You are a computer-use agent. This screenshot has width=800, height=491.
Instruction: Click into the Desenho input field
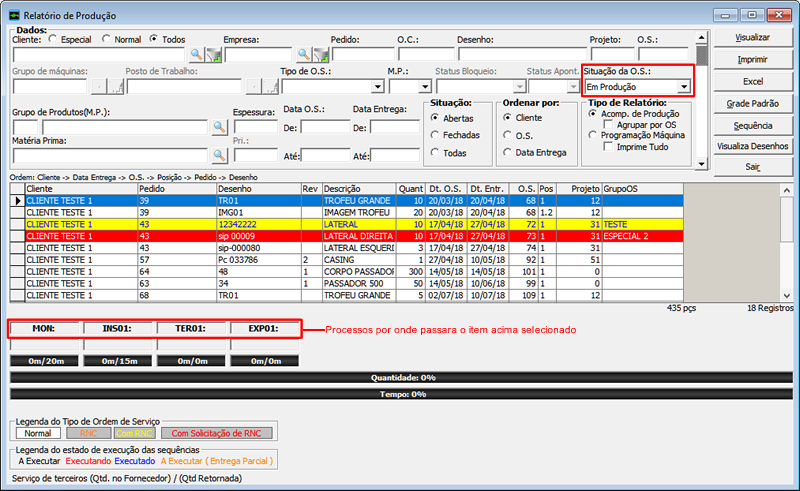(x=522, y=54)
